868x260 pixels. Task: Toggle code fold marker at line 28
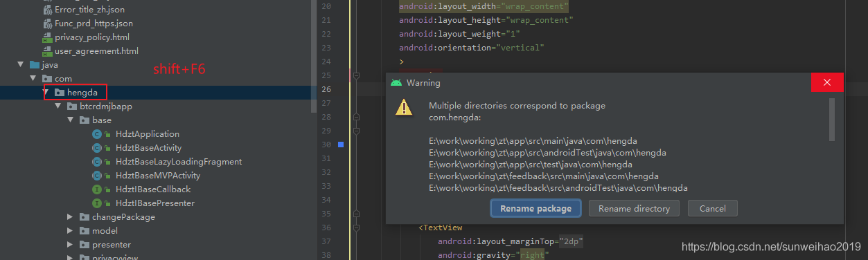pyautogui.click(x=356, y=117)
